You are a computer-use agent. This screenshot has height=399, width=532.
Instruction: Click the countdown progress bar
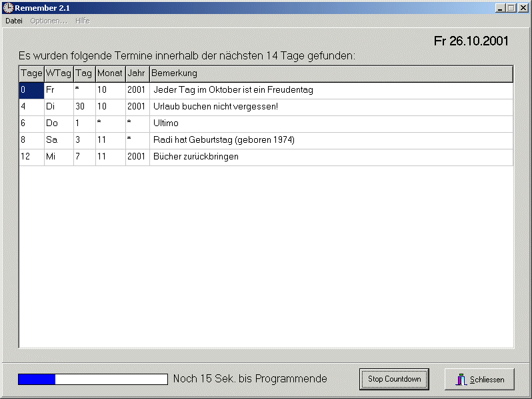(x=93, y=379)
